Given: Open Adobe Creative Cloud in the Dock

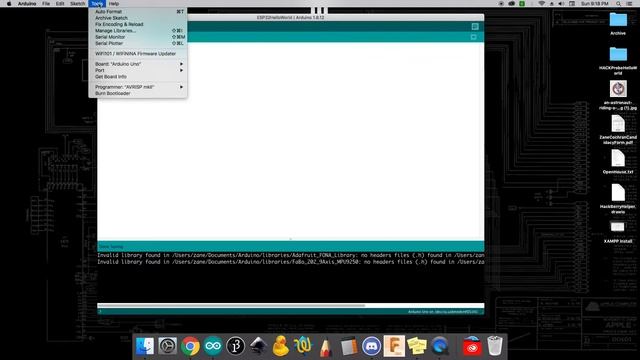Looking at the screenshot, I should tap(472, 346).
